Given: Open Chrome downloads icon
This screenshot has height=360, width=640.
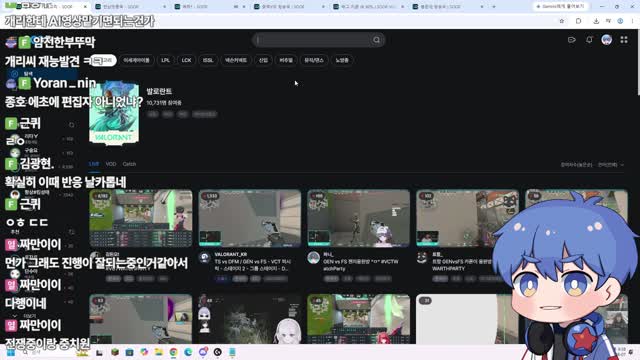Looking at the screenshot, I should coord(596,21).
